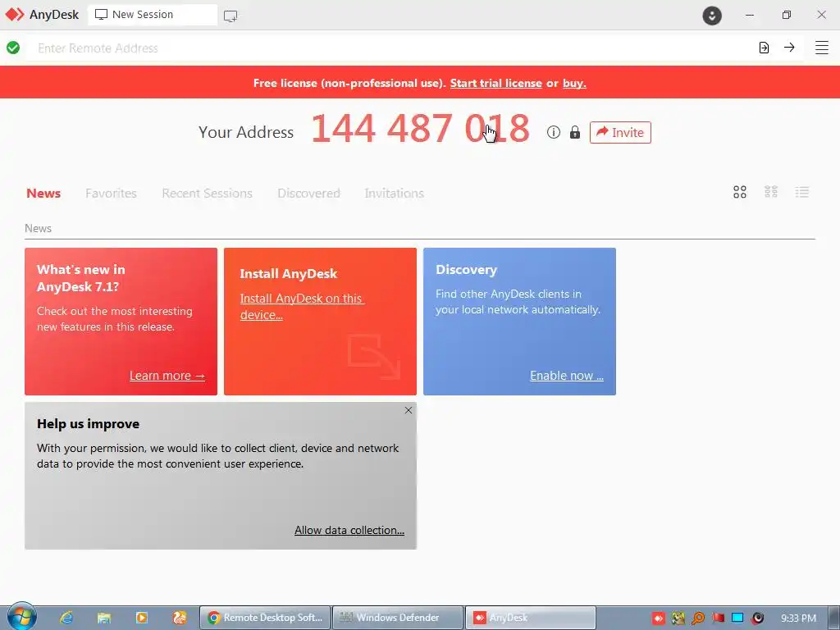Click the magnifier tray icon
This screenshot has height=630, width=840.
pos(698,619)
